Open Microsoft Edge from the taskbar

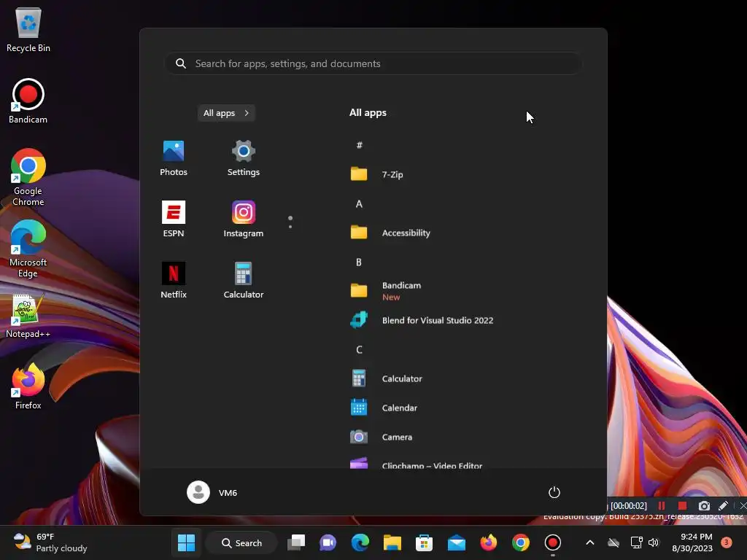(360, 542)
